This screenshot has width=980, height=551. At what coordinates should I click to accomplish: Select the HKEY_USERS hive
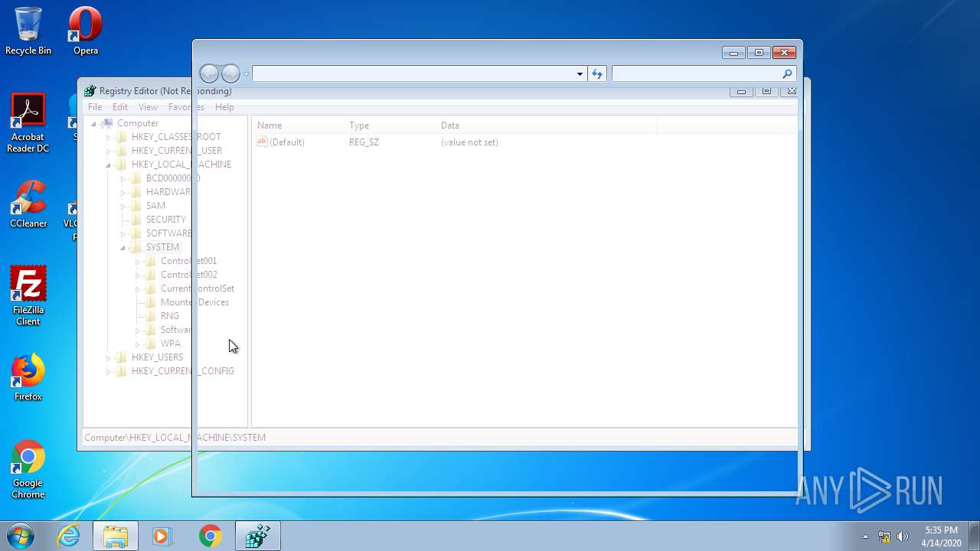point(157,357)
